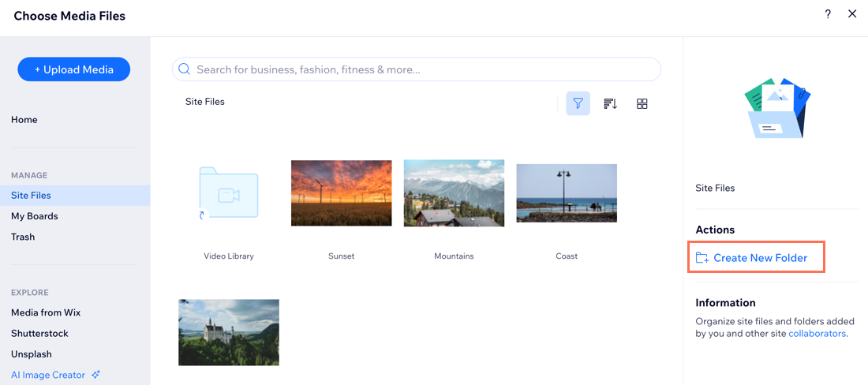Click the Create New Folder icon

pyautogui.click(x=702, y=258)
